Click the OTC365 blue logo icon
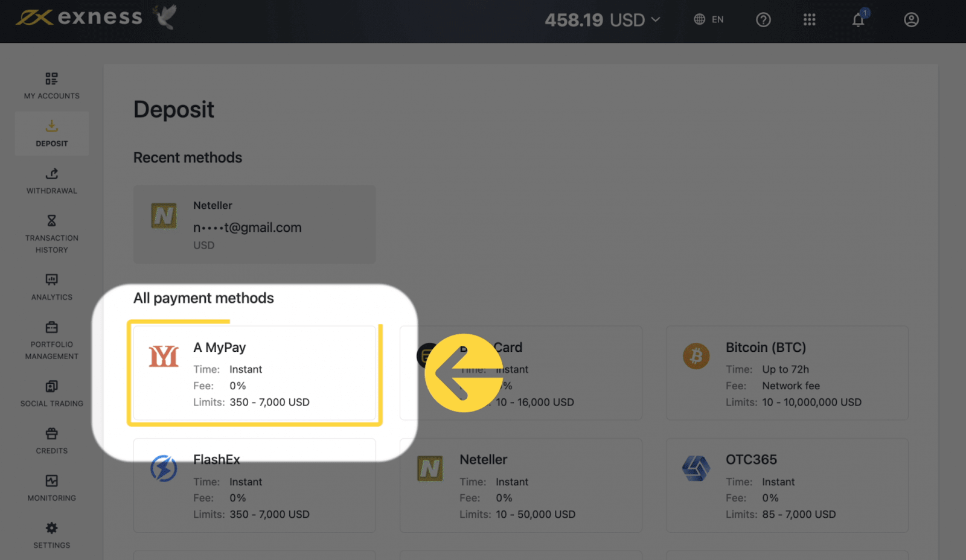Image resolution: width=966 pixels, height=560 pixels. (x=696, y=468)
